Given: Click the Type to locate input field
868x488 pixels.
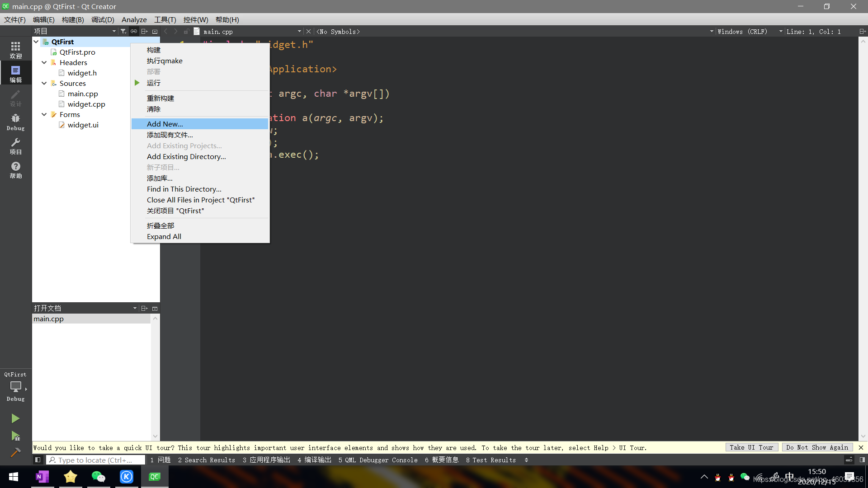Looking at the screenshot, I should tap(96, 460).
